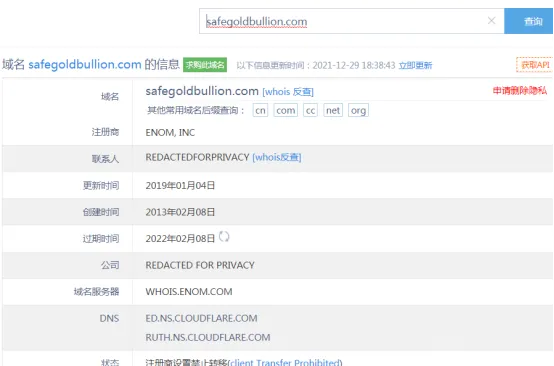Click the 更新时间 row label

click(x=101, y=185)
